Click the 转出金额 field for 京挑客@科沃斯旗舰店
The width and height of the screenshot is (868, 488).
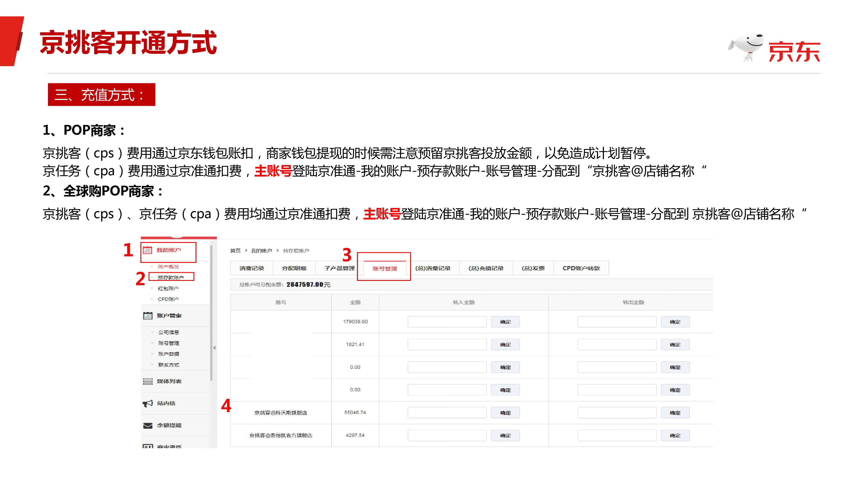pyautogui.click(x=617, y=413)
